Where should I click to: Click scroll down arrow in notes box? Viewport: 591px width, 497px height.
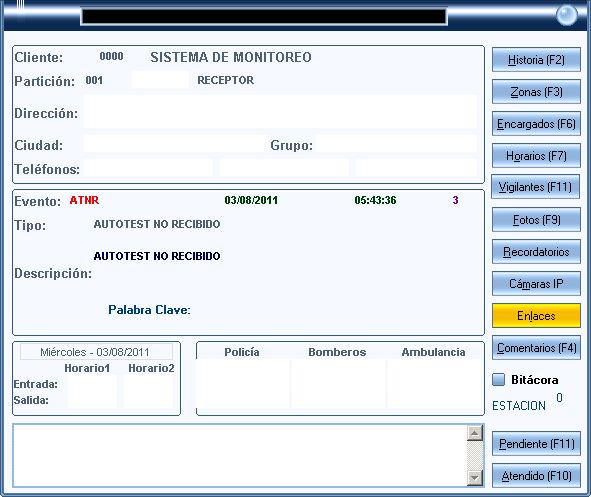coord(475,478)
